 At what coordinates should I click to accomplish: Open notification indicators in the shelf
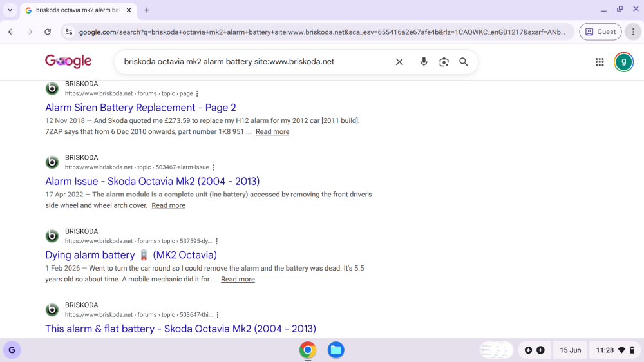[x=535, y=350]
